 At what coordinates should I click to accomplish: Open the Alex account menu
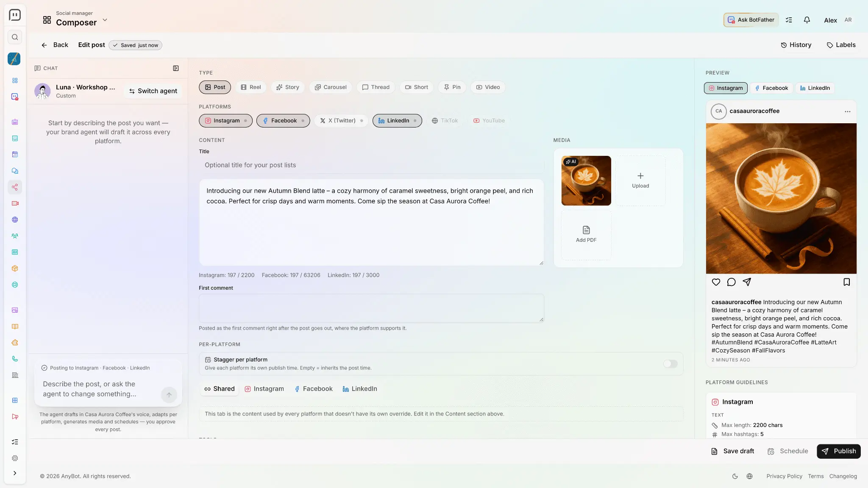[x=837, y=20]
